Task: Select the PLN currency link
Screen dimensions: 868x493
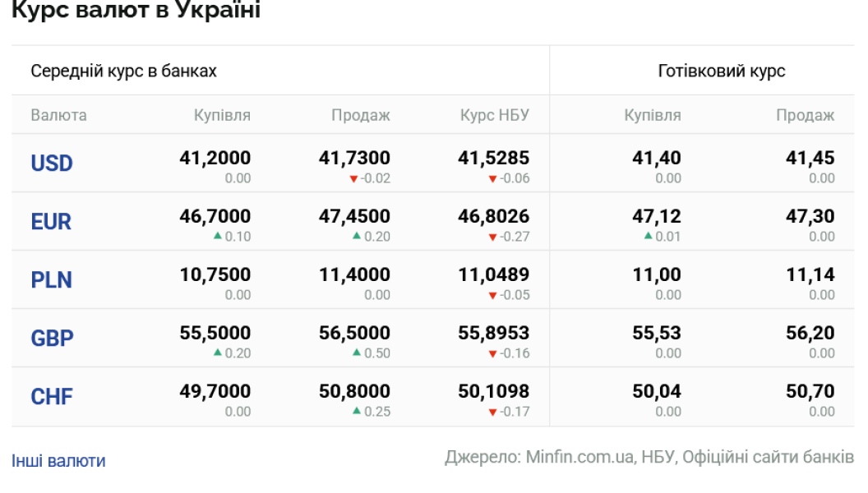Action: click(52, 280)
